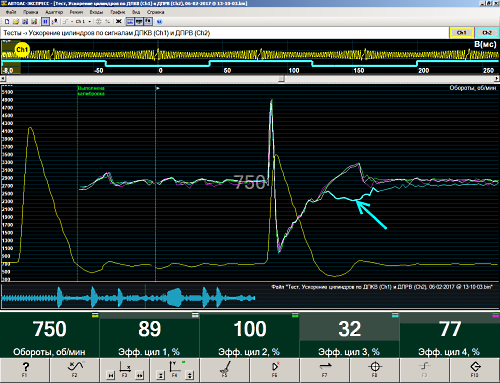Toggle the pause button in toolbar

pyautogui.click(x=45, y=22)
